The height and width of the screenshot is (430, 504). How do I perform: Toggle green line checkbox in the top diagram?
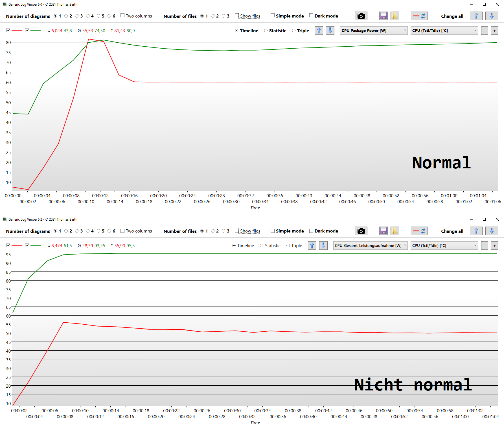click(27, 31)
